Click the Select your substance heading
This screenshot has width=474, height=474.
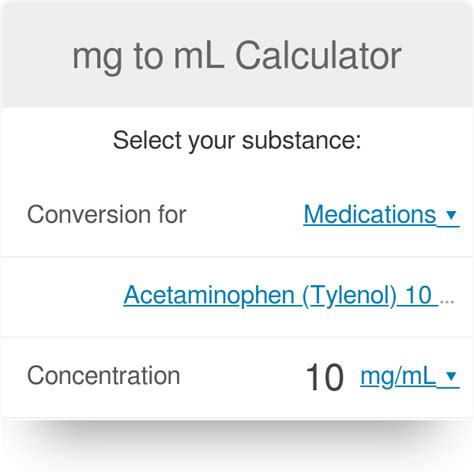(x=237, y=141)
